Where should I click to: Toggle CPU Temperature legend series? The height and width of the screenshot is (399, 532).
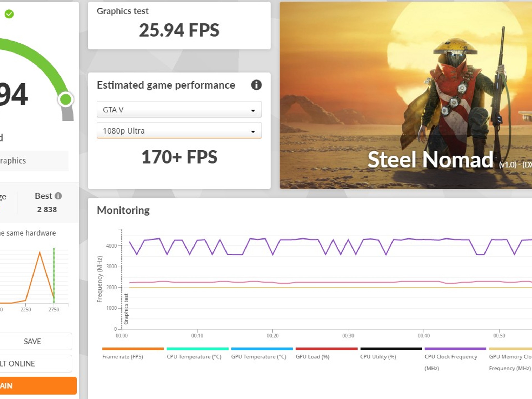[197, 354]
